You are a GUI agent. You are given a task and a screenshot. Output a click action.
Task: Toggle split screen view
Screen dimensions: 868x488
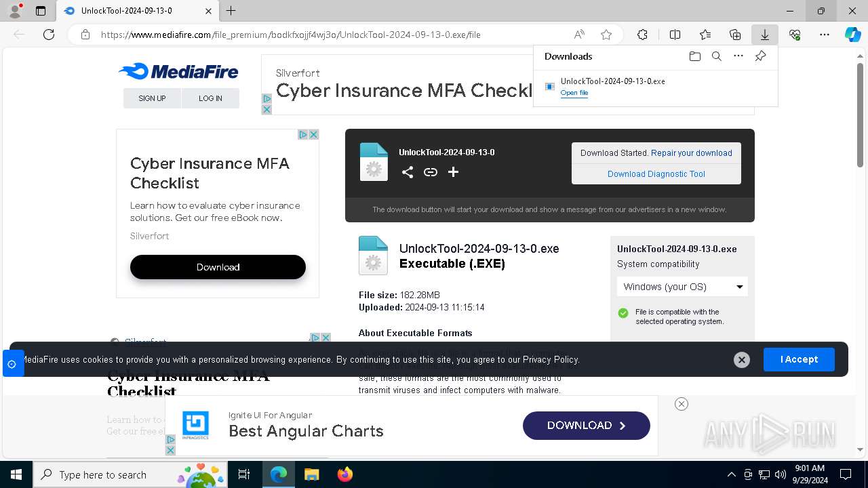pos(675,35)
